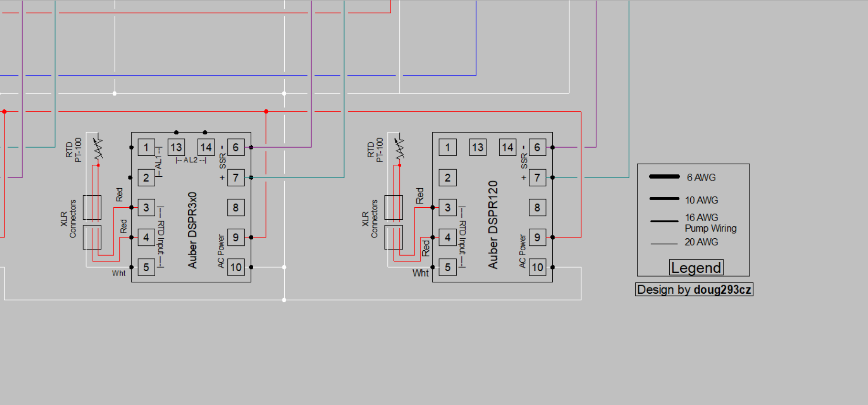This screenshot has width=868, height=405.
Task: Click the 'Design by doug293cz' credit box
Action: tap(694, 289)
